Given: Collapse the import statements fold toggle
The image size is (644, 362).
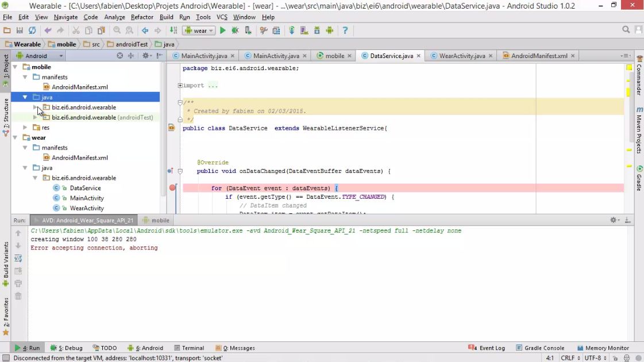Looking at the screenshot, I should (x=179, y=85).
